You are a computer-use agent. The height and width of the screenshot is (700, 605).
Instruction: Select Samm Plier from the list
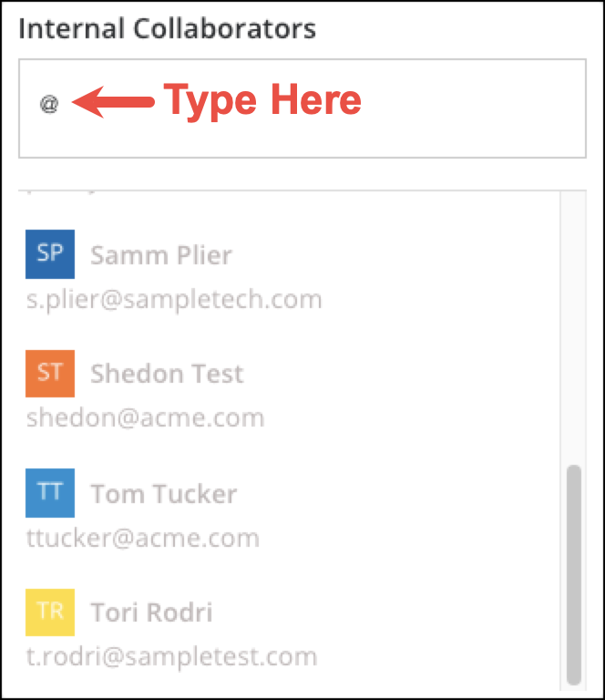(161, 255)
